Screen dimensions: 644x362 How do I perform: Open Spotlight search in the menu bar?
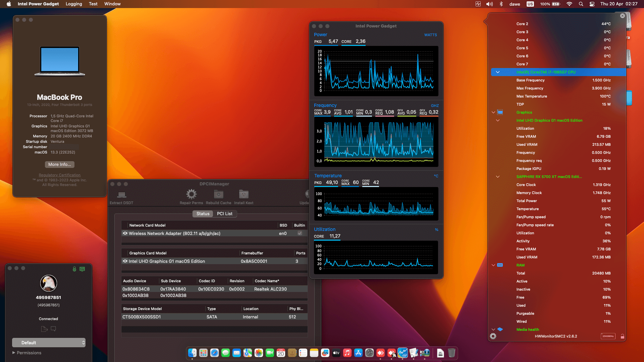pos(581,4)
